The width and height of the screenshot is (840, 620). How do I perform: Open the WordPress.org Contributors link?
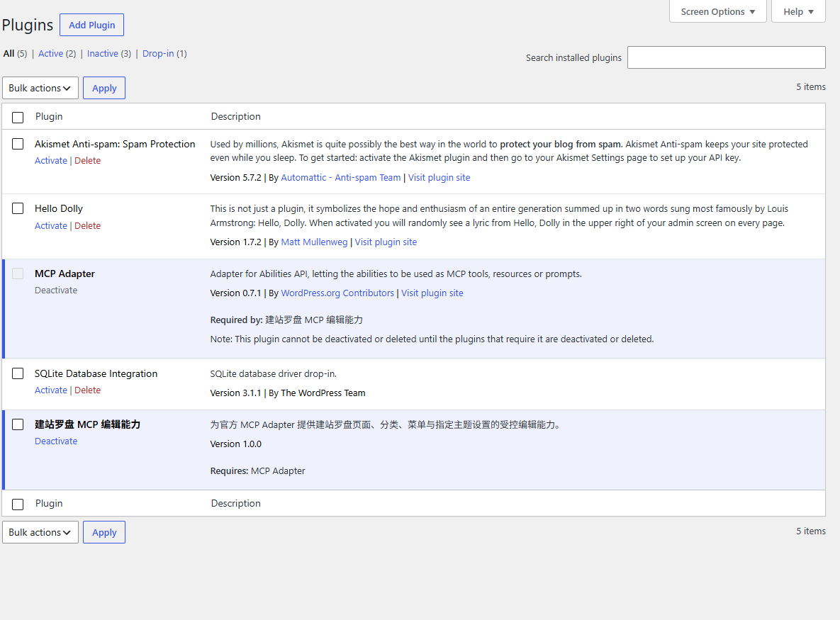pyautogui.click(x=337, y=293)
